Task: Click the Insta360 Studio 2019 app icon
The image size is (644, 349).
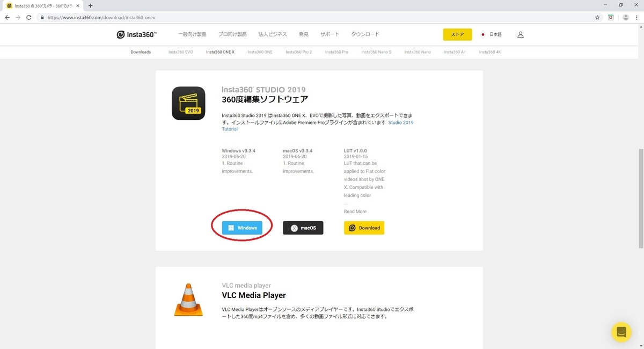Action: (188, 103)
